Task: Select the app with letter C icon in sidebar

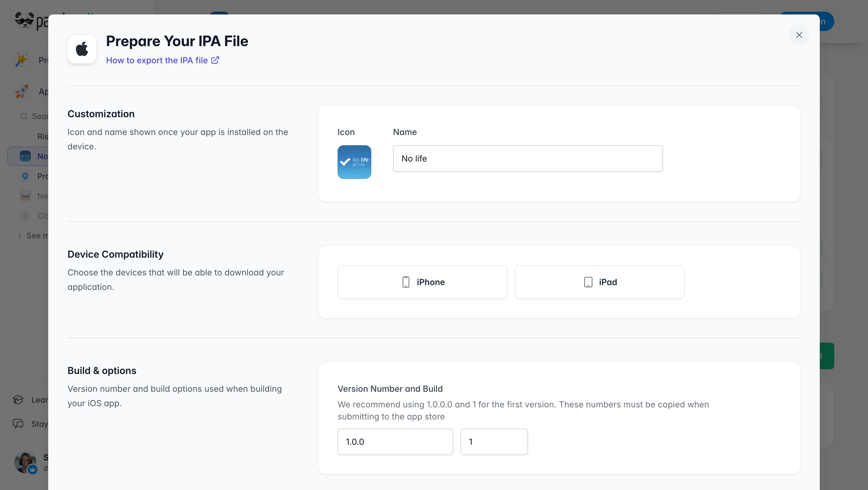Action: pos(25,216)
